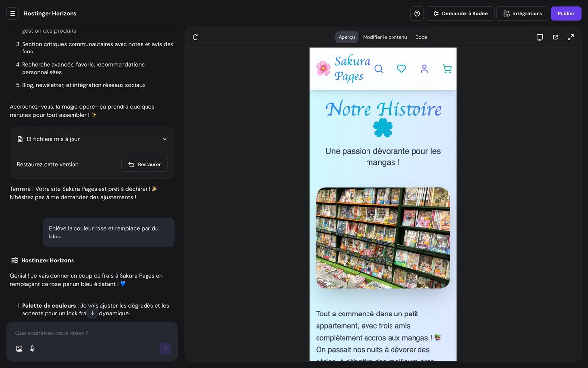Open preview in new tab icon
Image resolution: width=588 pixels, height=368 pixels.
click(x=555, y=37)
